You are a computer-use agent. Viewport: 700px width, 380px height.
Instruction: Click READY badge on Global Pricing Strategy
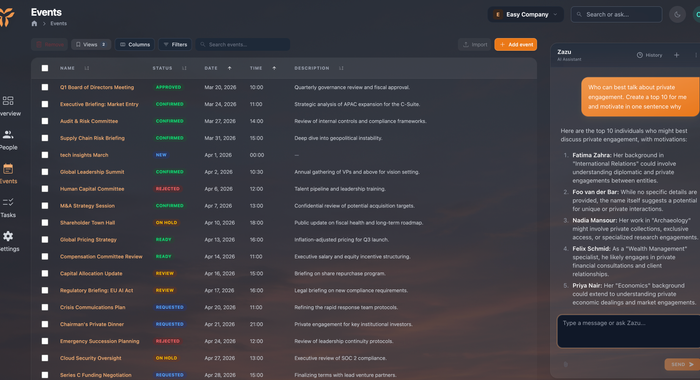pos(163,240)
